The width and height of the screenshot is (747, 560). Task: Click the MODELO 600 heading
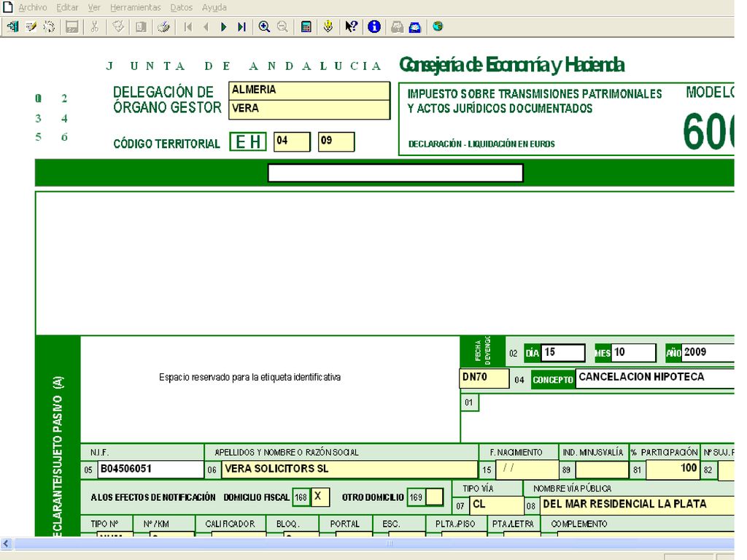[709, 119]
